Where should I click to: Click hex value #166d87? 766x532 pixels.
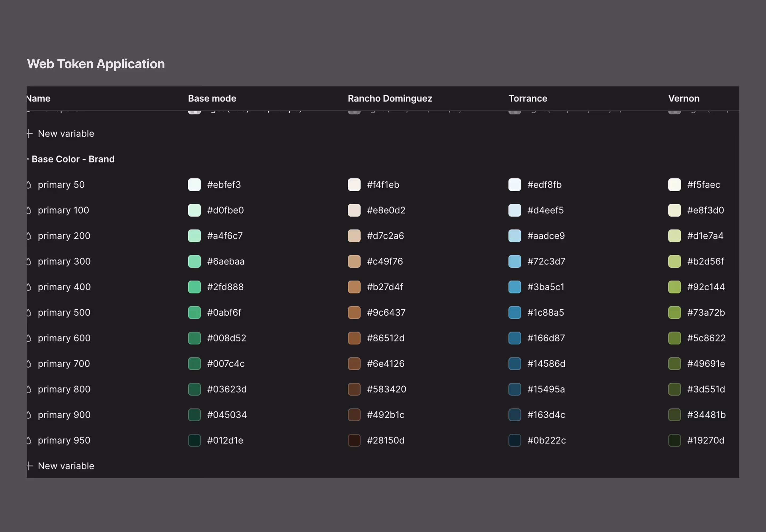(x=546, y=338)
